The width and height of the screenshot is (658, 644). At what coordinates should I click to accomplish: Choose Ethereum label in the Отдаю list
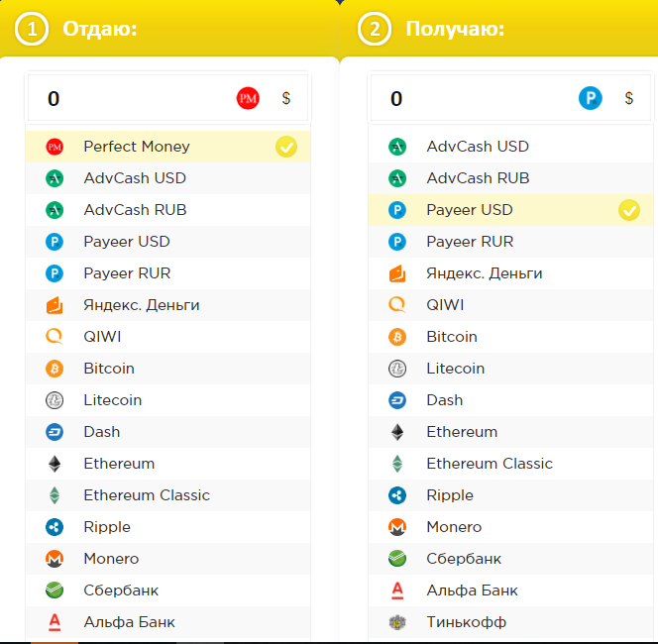pyautogui.click(x=119, y=464)
